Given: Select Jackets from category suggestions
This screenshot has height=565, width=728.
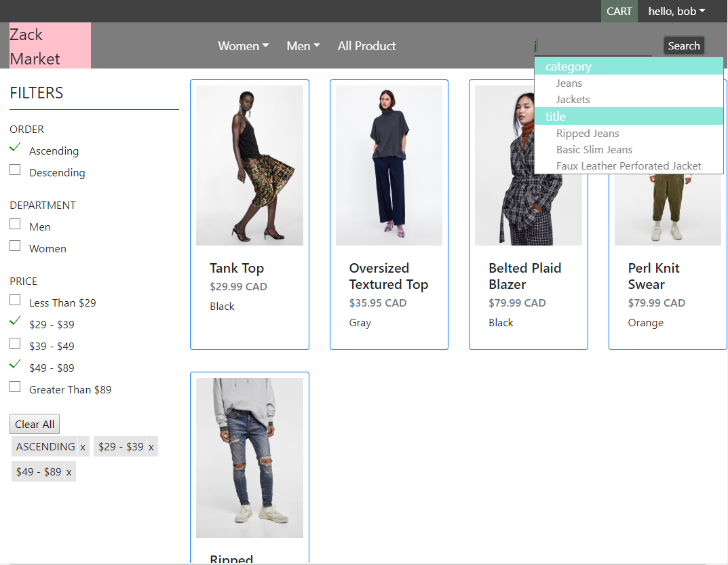Looking at the screenshot, I should click(573, 99).
